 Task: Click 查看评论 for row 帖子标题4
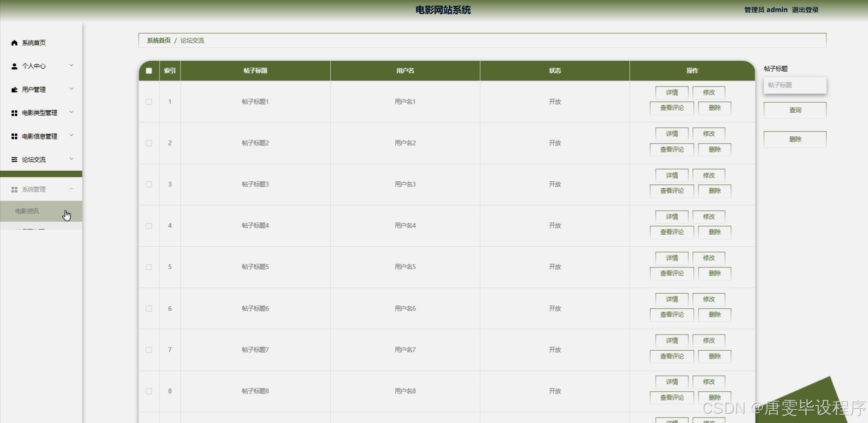(x=672, y=232)
